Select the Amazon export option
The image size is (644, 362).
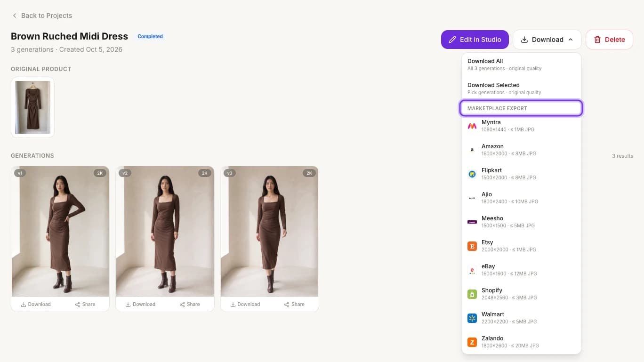pos(522,150)
